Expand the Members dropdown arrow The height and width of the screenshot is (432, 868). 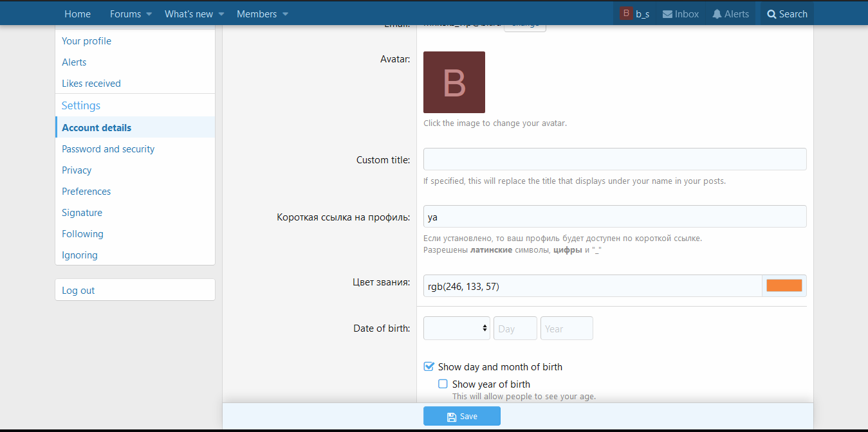[x=286, y=14]
